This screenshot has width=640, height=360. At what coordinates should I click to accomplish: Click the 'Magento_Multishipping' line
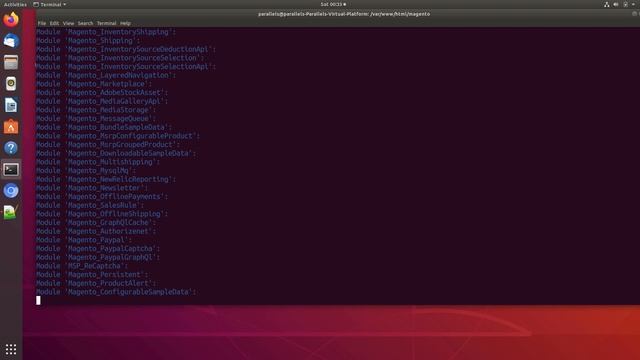tap(98, 162)
